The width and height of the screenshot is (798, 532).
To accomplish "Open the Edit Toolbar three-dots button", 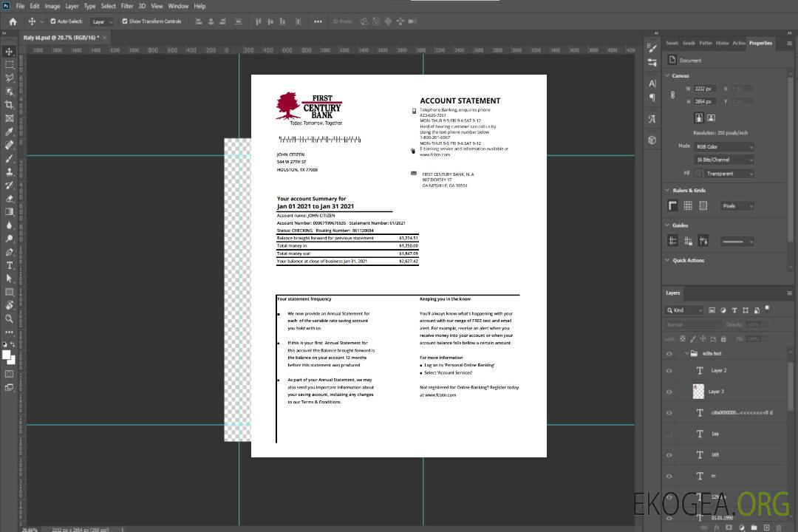I will pos(9,332).
